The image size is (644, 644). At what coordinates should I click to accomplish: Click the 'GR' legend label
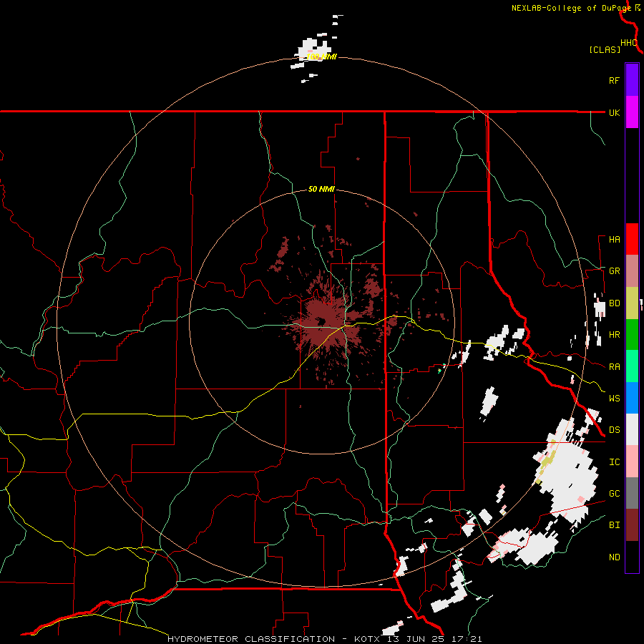click(x=614, y=271)
